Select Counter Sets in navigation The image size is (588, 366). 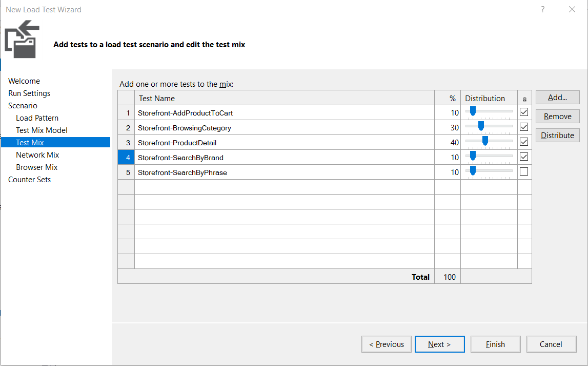[x=29, y=180]
